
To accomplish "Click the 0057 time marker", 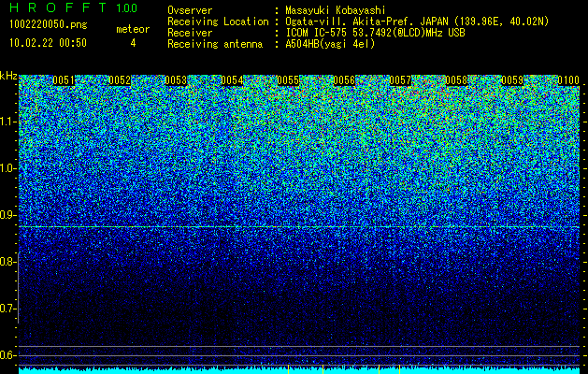I will [x=400, y=80].
